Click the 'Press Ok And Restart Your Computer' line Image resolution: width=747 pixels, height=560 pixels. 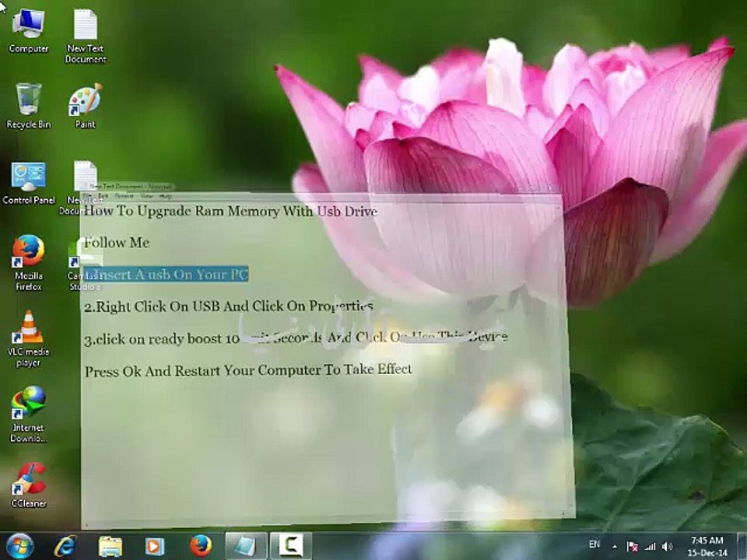pyautogui.click(x=248, y=370)
